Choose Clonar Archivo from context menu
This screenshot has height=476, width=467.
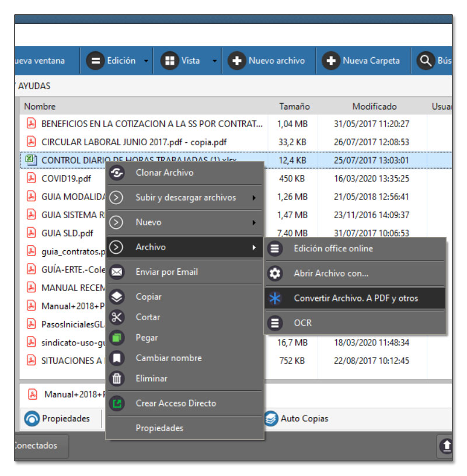(184, 173)
